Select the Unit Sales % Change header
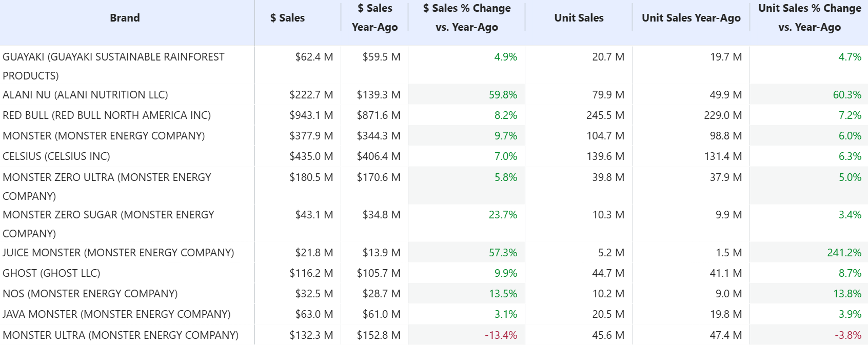868x345 pixels. point(809,18)
